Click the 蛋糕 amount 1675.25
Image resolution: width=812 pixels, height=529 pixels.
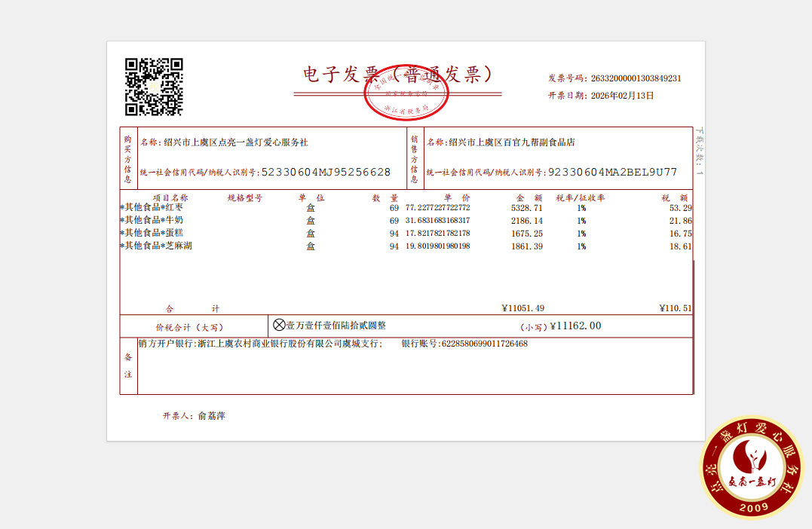pos(526,234)
